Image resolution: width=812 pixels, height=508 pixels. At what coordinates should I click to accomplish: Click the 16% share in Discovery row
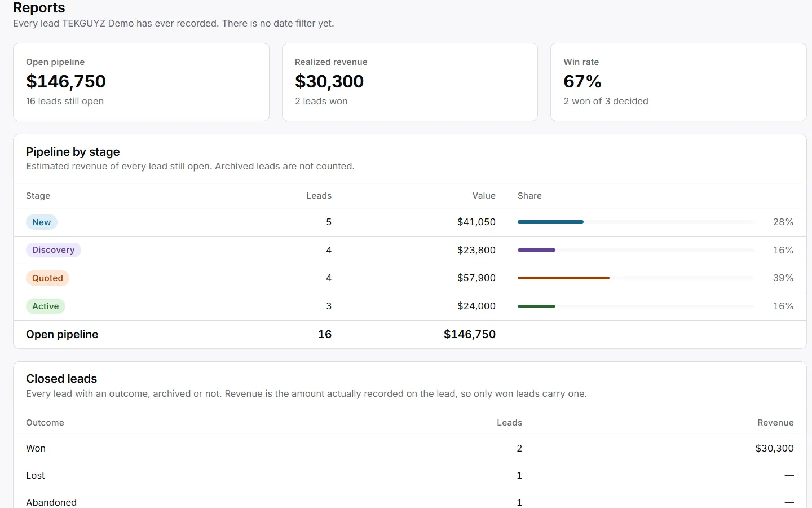tap(783, 250)
